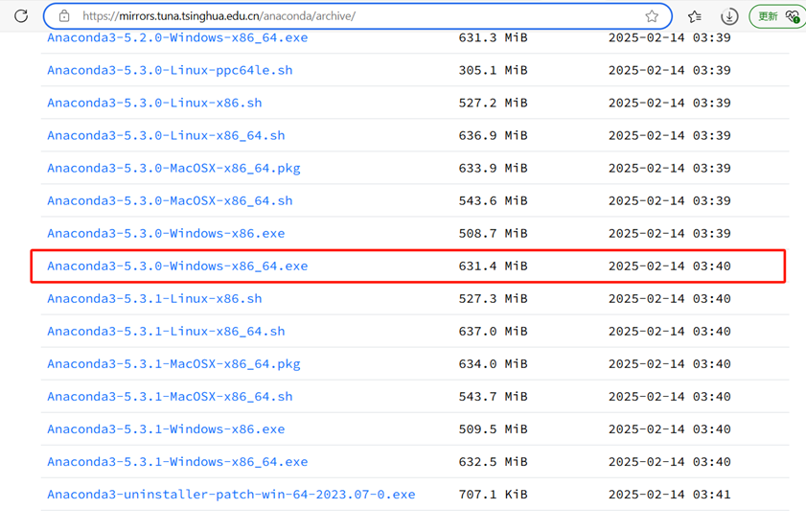The width and height of the screenshot is (806, 532).
Task: Download Anaconda3-5.3.0-Linux-x86_64.sh
Action: [x=166, y=135]
